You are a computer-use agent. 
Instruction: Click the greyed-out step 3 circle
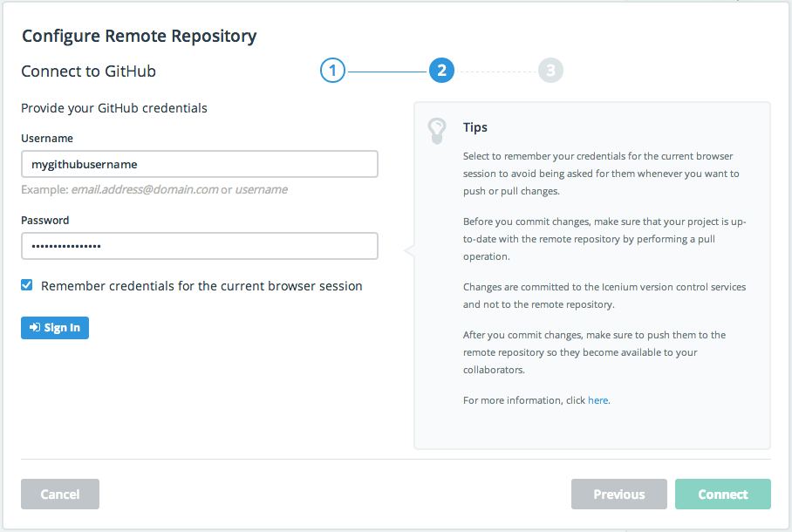pyautogui.click(x=550, y=71)
